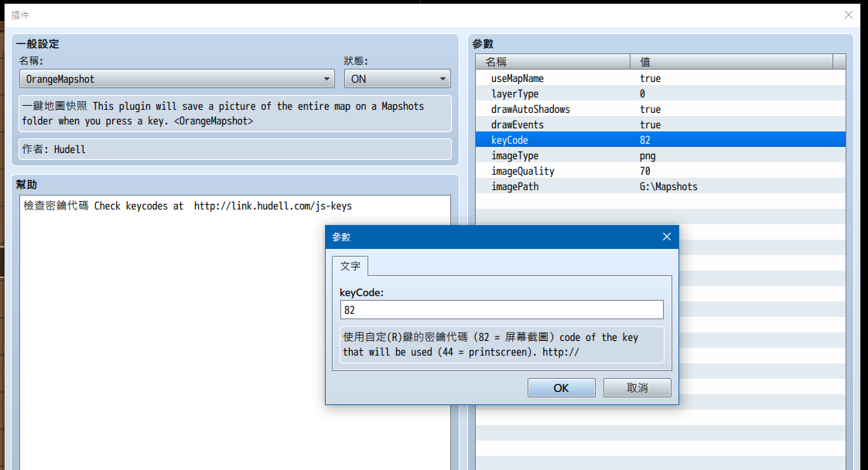Select the 文字 tab in parameter dialog
This screenshot has width=868, height=470.
pos(350,266)
